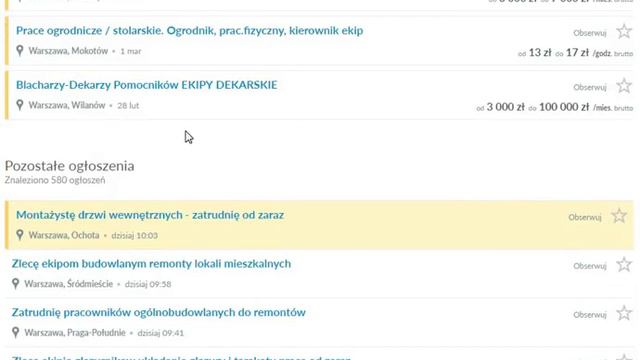This screenshot has width=640, height=360.
Task: Click Obserwuj for Prace ogrodnicze listing
Action: [x=589, y=33]
